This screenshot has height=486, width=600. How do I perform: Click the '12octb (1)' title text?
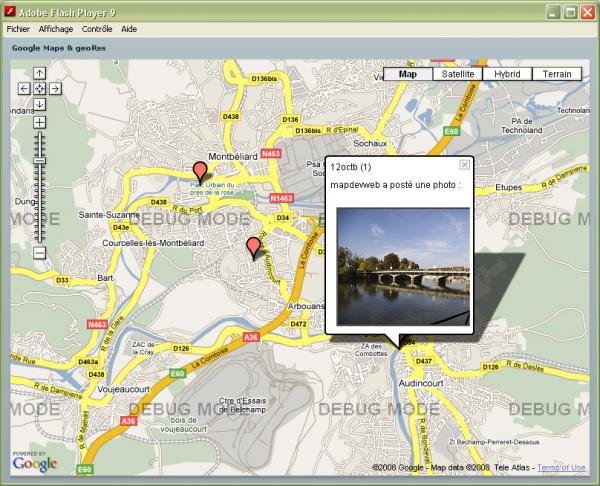(351, 167)
